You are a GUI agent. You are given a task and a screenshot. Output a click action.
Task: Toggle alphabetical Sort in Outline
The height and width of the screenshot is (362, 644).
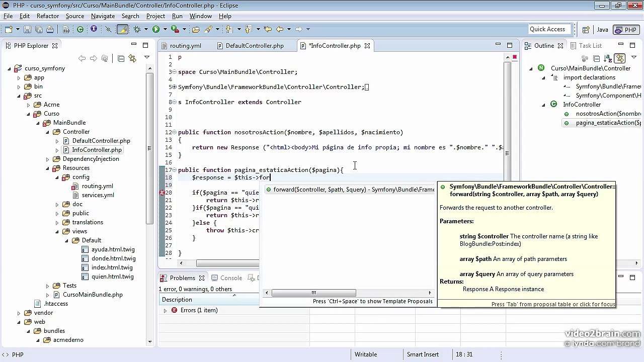coord(608,58)
